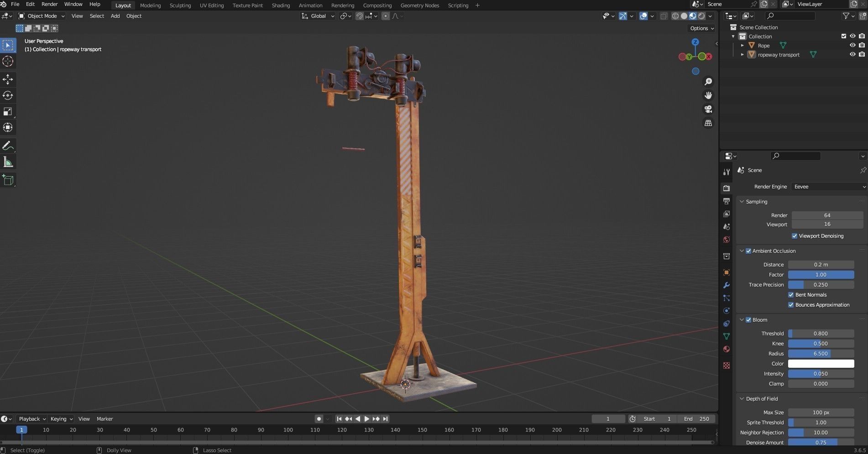Viewport: 868px width, 454px height.
Task: Click the Ambient Occlusion Factor slider
Action: point(821,275)
